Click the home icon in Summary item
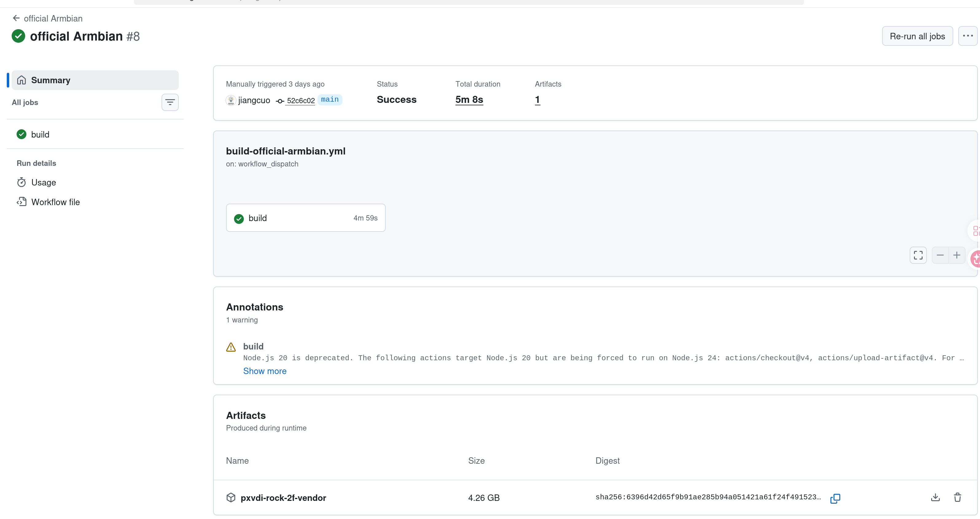The image size is (980, 519). tap(22, 80)
